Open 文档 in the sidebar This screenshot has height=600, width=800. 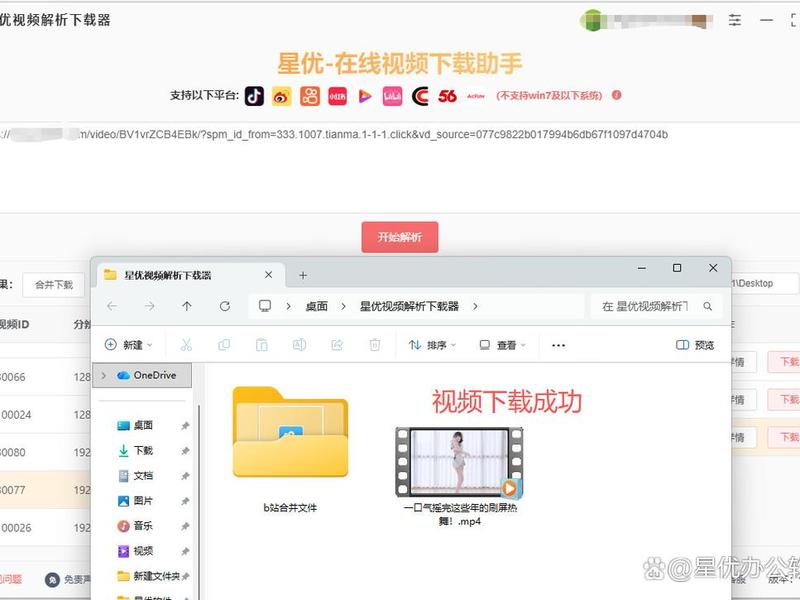pos(143,476)
